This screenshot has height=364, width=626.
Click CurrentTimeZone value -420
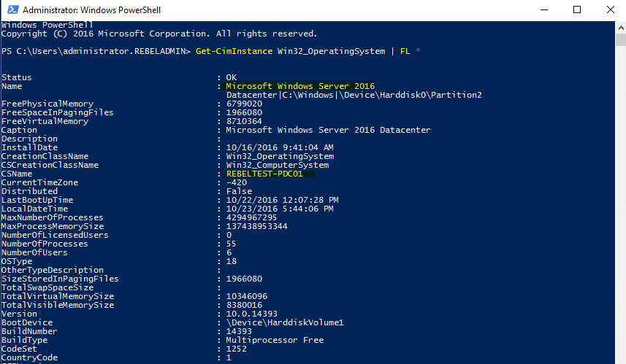coord(237,182)
